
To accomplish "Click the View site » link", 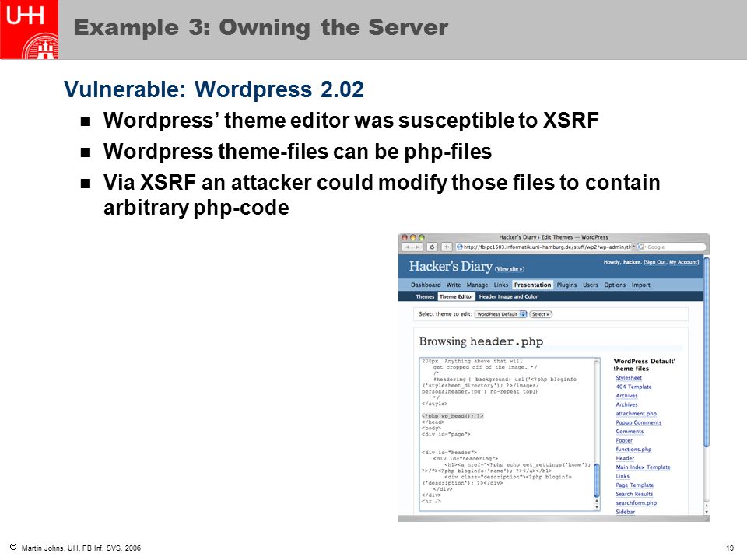I will (x=509, y=269).
